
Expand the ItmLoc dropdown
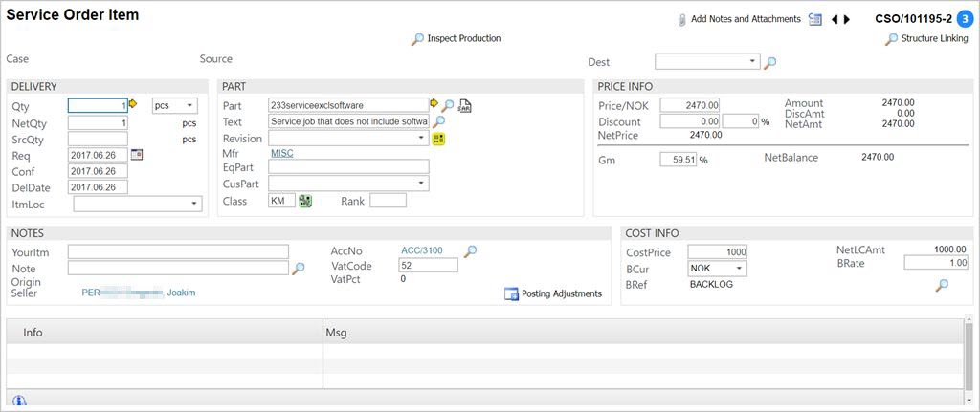(x=138, y=204)
